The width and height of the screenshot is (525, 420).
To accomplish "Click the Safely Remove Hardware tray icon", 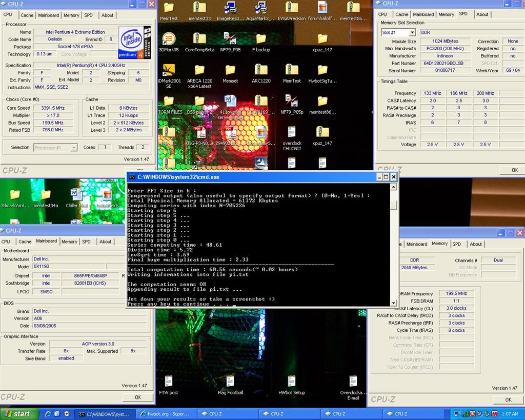I will click(x=487, y=414).
